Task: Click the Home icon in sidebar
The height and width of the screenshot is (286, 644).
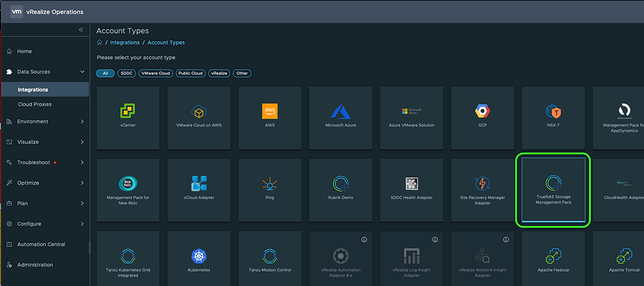Action: [9, 51]
